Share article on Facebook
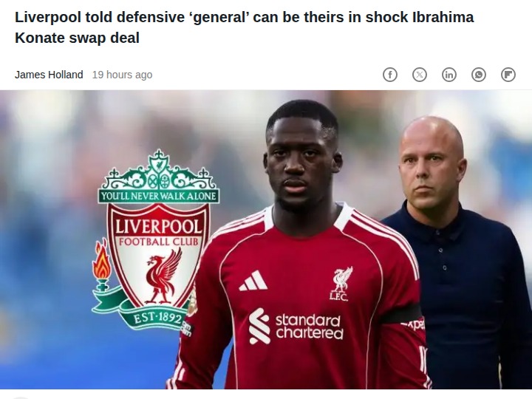The width and height of the screenshot is (532, 399). pos(390,75)
